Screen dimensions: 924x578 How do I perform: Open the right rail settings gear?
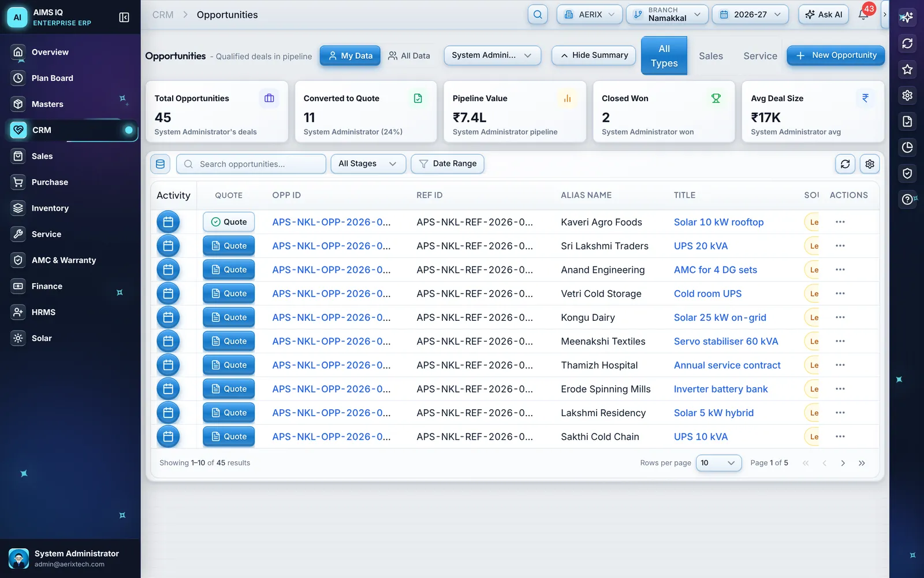point(907,95)
